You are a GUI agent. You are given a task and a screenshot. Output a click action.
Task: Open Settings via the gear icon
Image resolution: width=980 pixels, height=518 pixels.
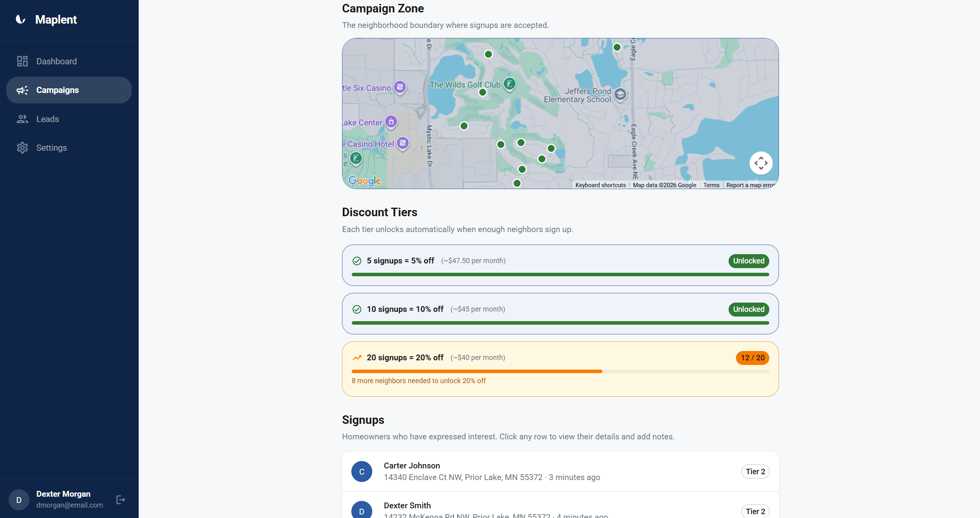click(x=22, y=148)
